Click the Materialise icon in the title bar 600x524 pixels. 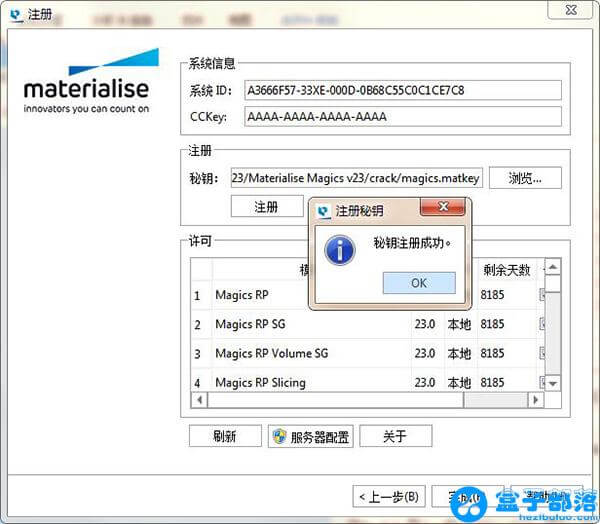(16, 15)
